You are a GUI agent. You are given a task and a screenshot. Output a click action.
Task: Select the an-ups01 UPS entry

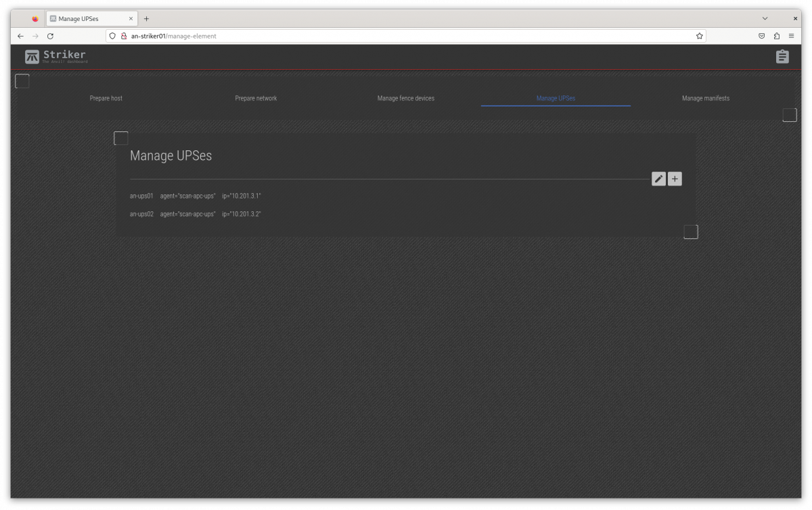[x=141, y=196]
